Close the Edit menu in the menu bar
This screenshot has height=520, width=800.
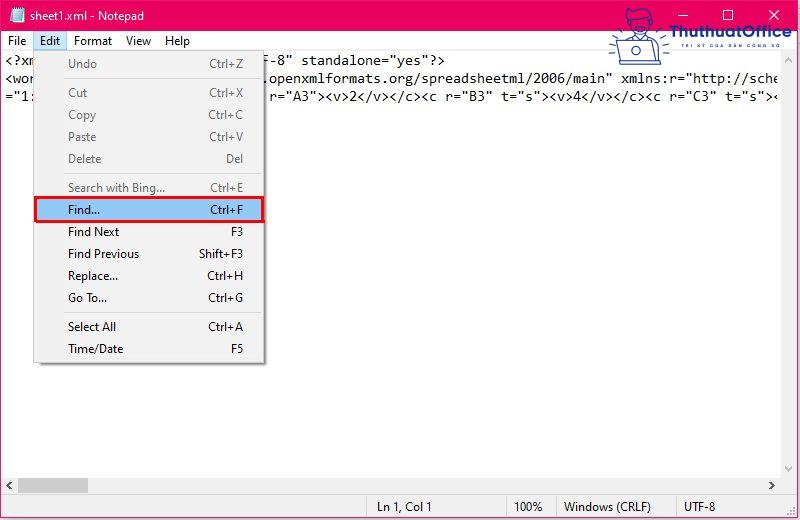(50, 41)
